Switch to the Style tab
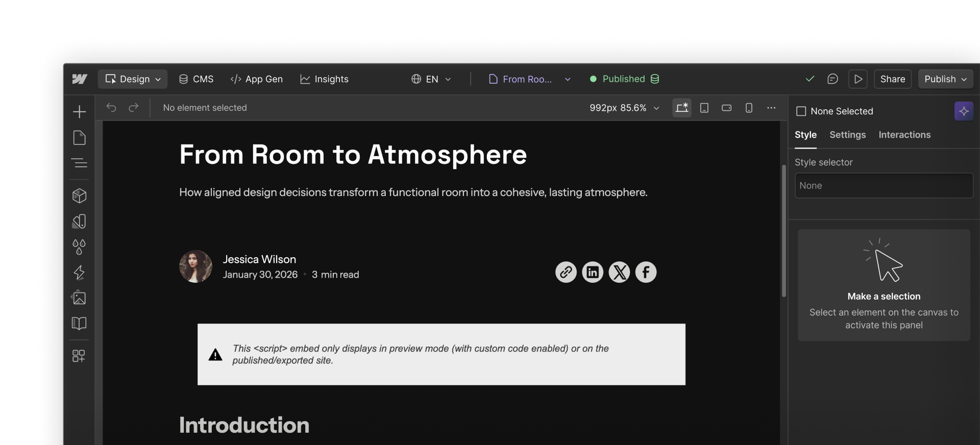Viewport: 980px width, 445px height. (x=805, y=135)
